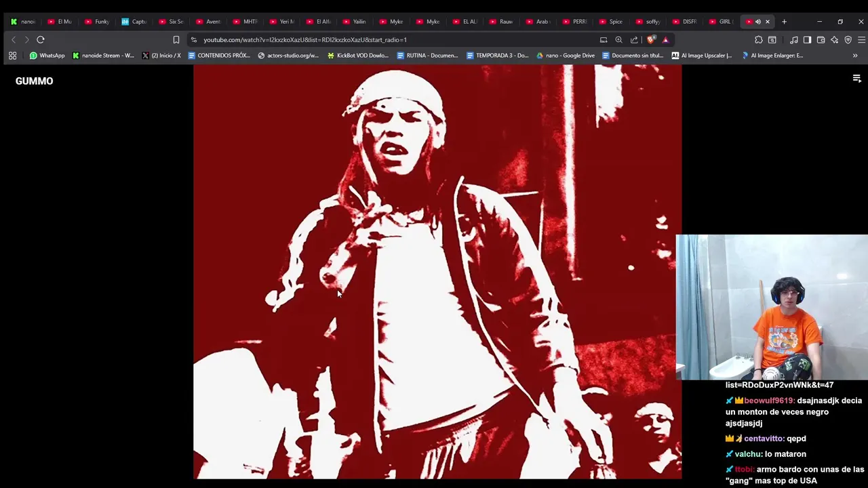Open the Leo AI sparkle icon
The height and width of the screenshot is (488, 868).
834,39
